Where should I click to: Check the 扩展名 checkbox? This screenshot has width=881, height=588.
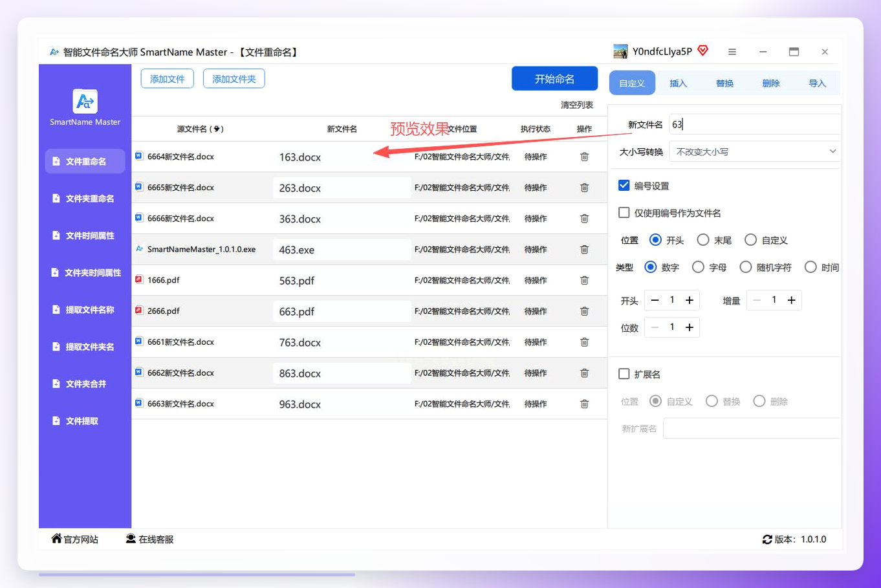[x=624, y=374]
